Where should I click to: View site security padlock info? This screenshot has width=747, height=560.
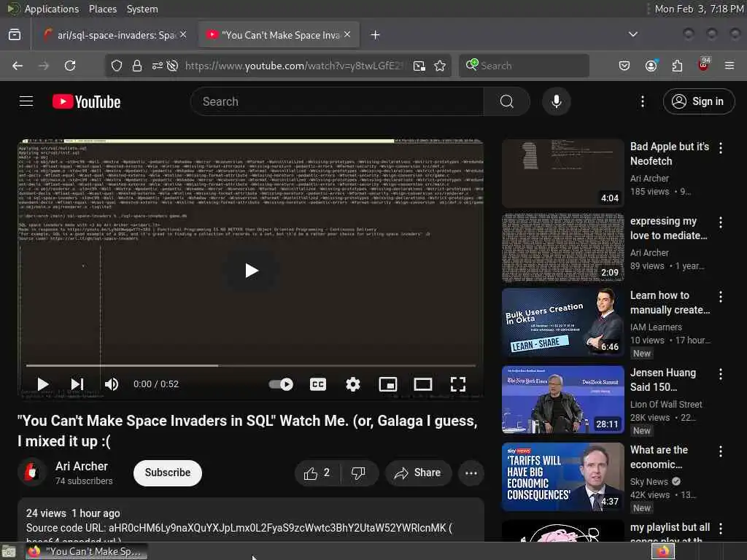(x=136, y=66)
